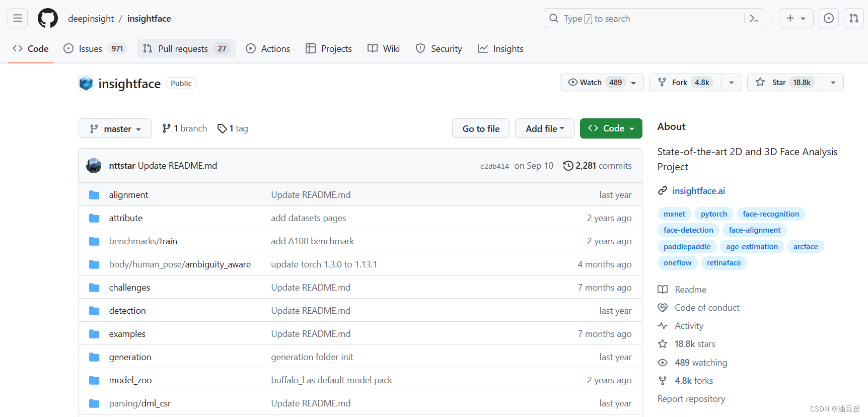This screenshot has height=417, width=868.
Task: Open the Actions tab
Action: (268, 49)
